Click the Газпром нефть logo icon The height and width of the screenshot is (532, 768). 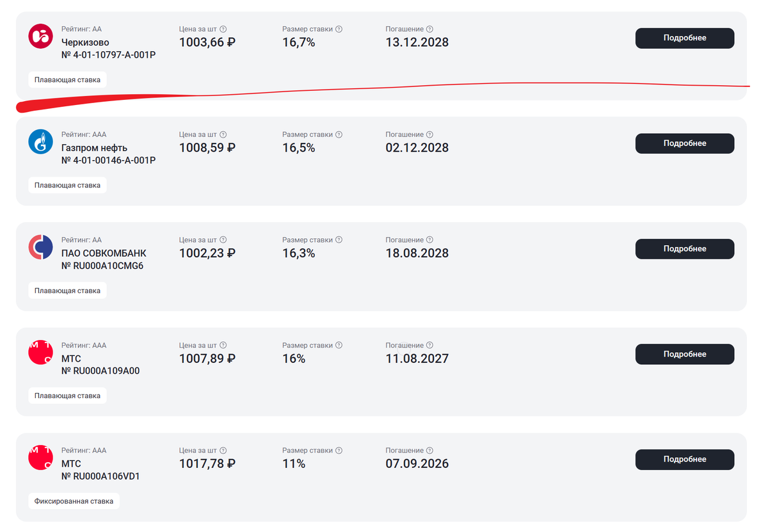click(x=40, y=141)
